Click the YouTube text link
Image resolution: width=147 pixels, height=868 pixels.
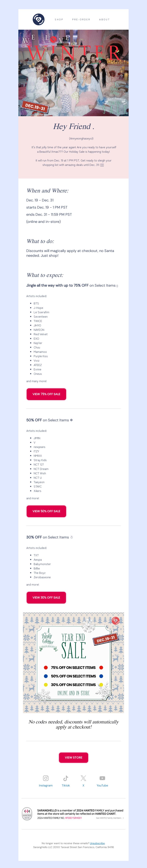[x=102, y=786]
